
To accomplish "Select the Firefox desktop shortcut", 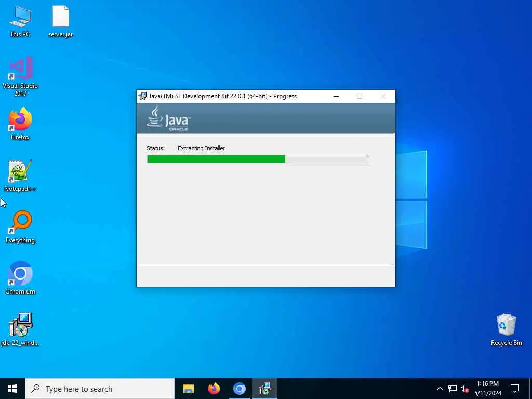I will tap(20, 124).
